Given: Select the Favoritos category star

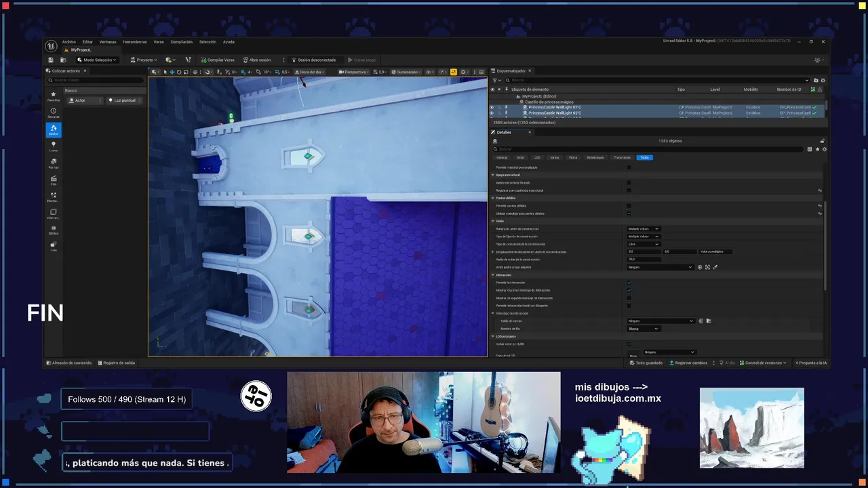Looking at the screenshot, I should (x=54, y=96).
